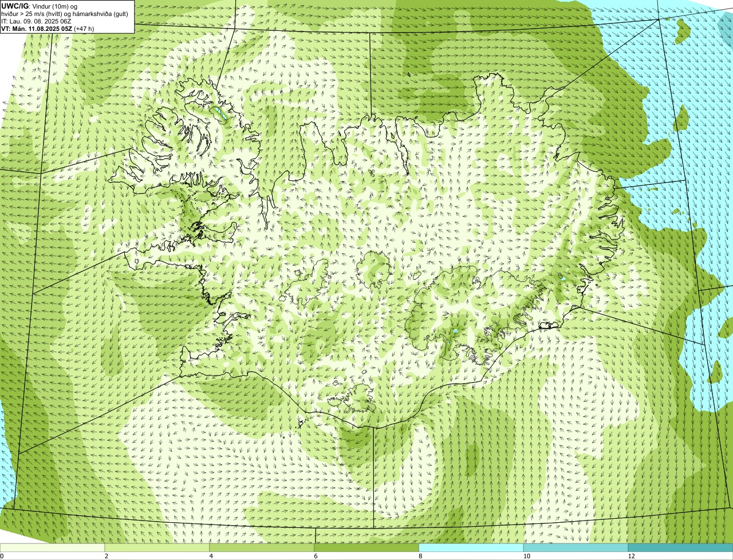Click the 6–8 m/s darker green legend swatch
Viewport: 733px width, 560px height.
[366, 547]
